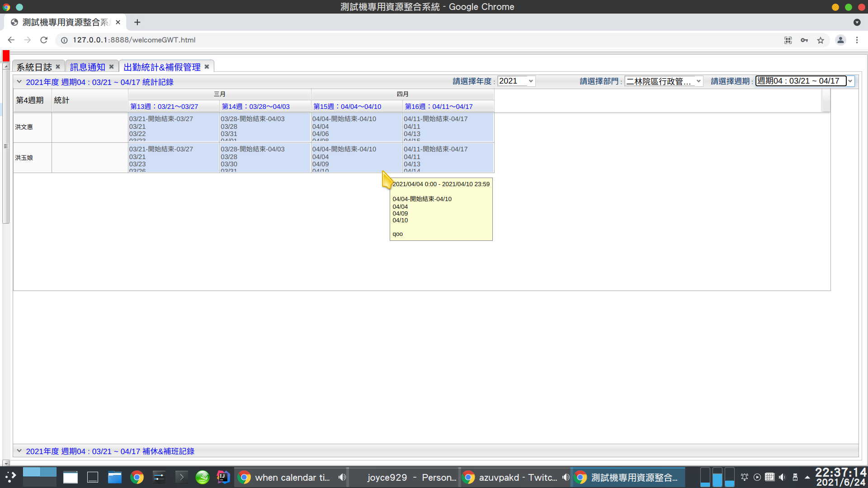Select 洪玉娘 week 16 cell

click(x=448, y=157)
